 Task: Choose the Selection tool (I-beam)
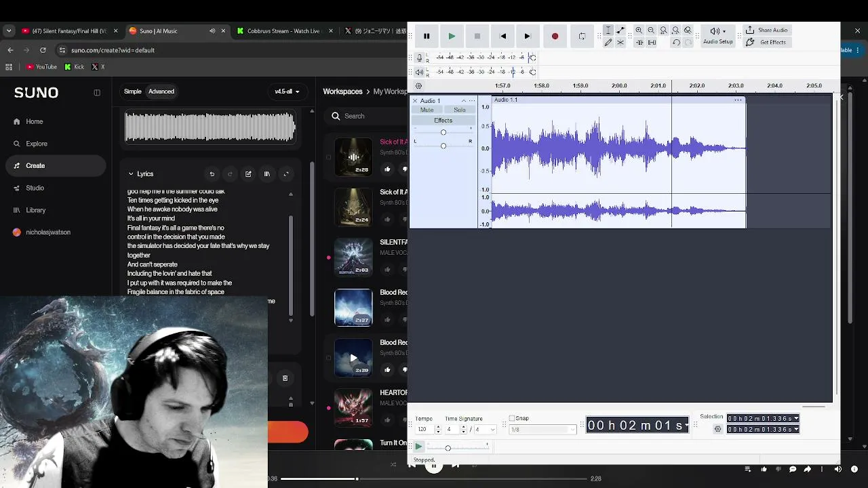[x=608, y=30]
